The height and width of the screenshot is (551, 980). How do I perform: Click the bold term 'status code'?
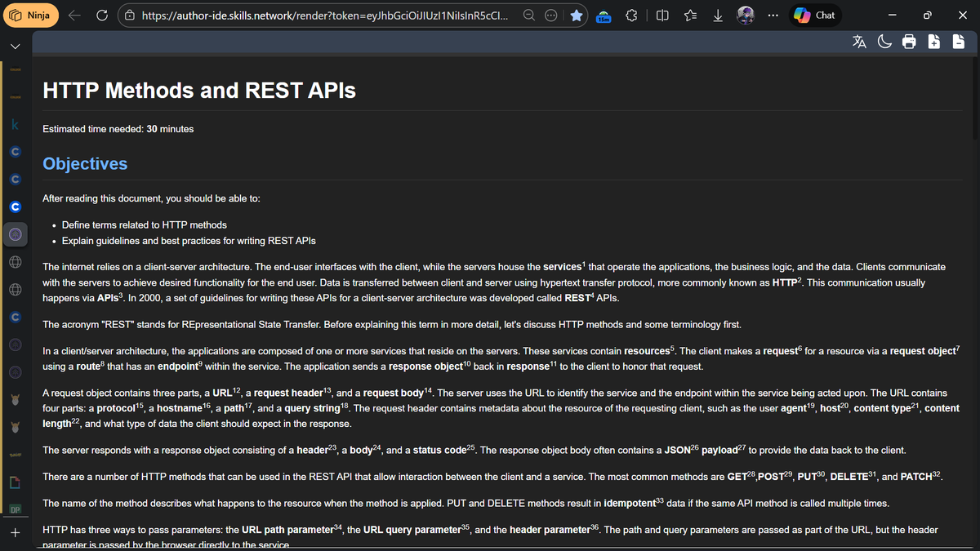(x=439, y=451)
